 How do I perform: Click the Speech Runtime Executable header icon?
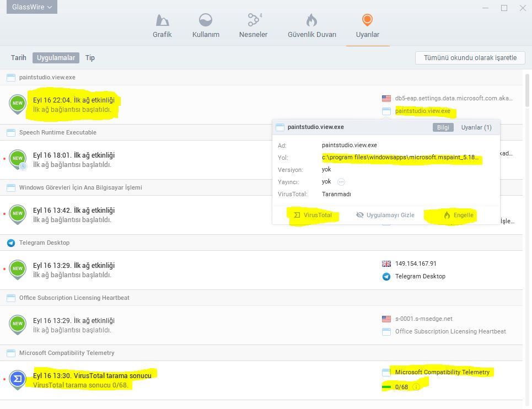pos(11,133)
